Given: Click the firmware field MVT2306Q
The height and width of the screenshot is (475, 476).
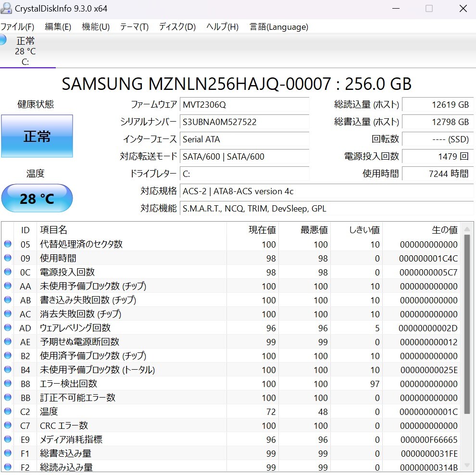Looking at the screenshot, I should click(245, 105).
